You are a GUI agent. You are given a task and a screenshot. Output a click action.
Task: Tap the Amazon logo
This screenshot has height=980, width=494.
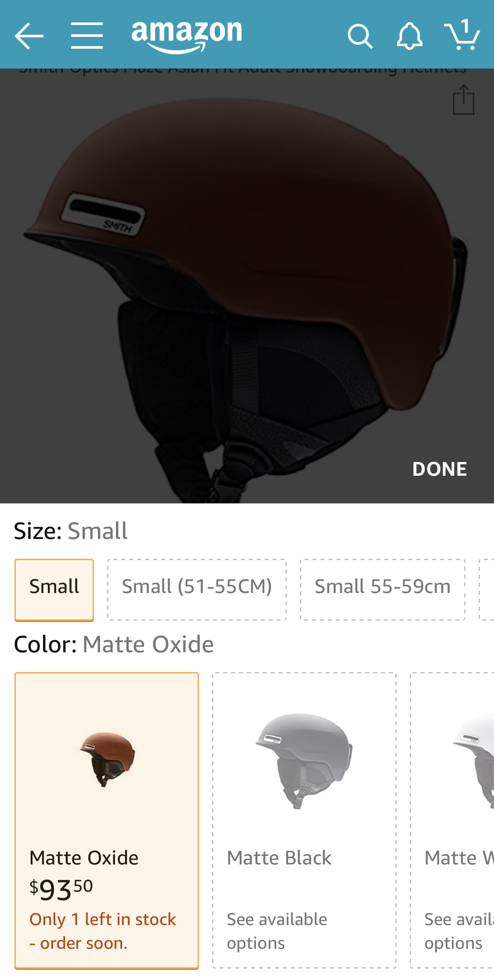click(187, 37)
